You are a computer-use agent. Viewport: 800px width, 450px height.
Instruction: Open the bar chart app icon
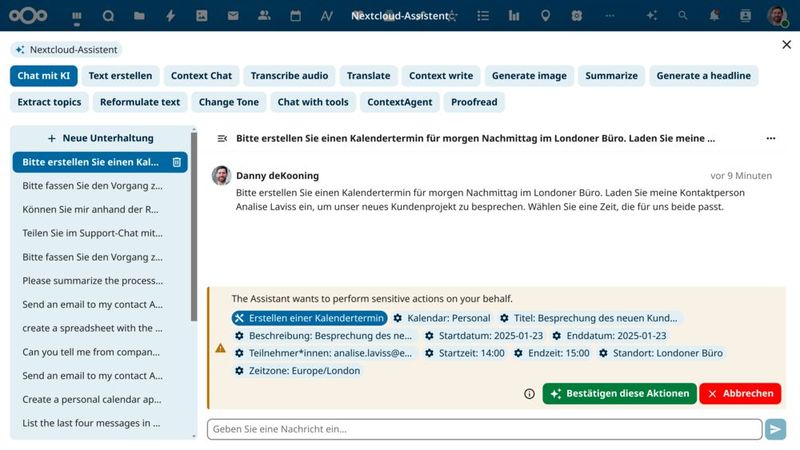coord(514,16)
